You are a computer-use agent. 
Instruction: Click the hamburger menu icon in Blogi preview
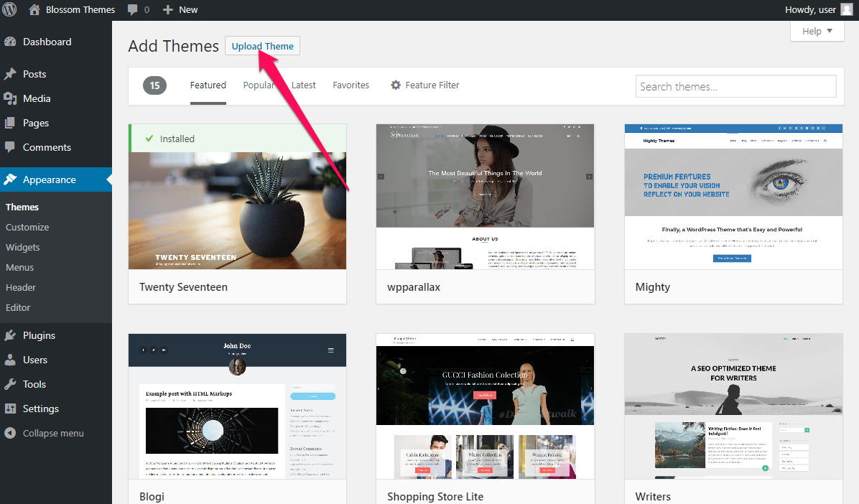click(331, 350)
